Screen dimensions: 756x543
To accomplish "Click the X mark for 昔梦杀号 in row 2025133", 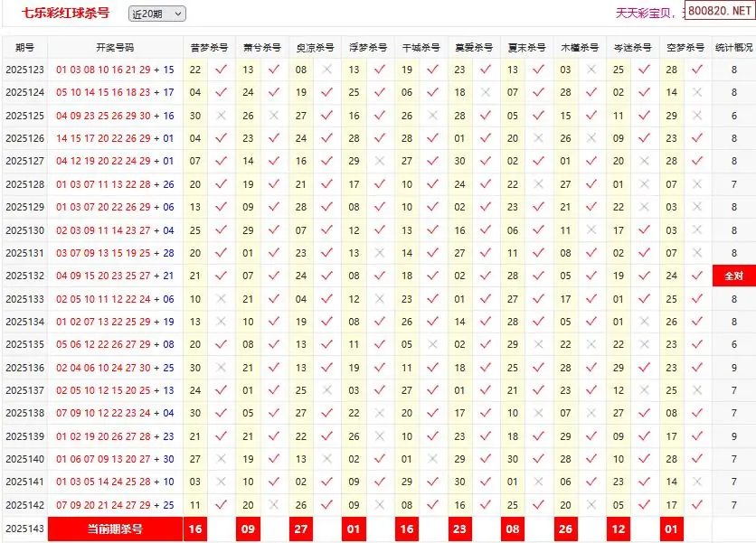I will (x=221, y=299).
